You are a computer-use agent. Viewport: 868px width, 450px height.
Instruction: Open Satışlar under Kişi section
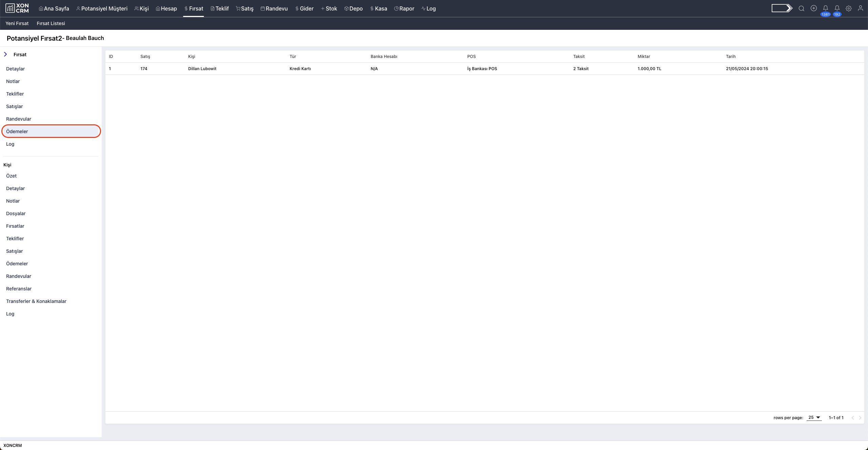point(14,251)
